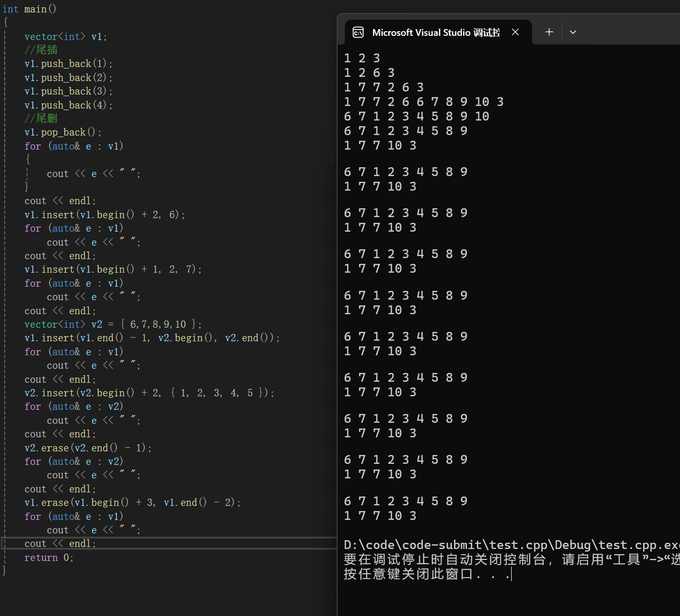The image size is (680, 616).
Task: Click console output '1 7 7 2 6 6 7 8 9 10 3'
Action: pyautogui.click(x=423, y=102)
